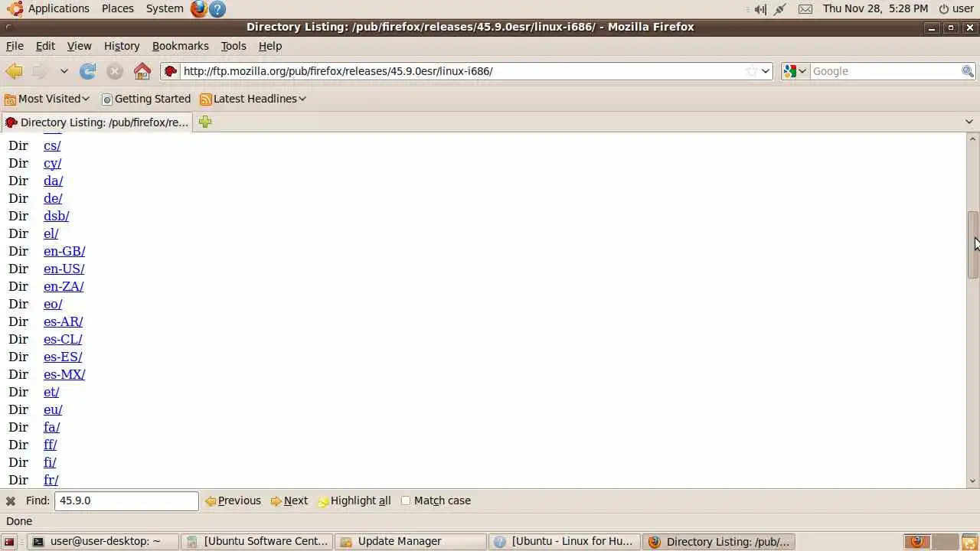Screen dimensions: 980x551
Task: Open the History menu
Action: pyautogui.click(x=122, y=46)
